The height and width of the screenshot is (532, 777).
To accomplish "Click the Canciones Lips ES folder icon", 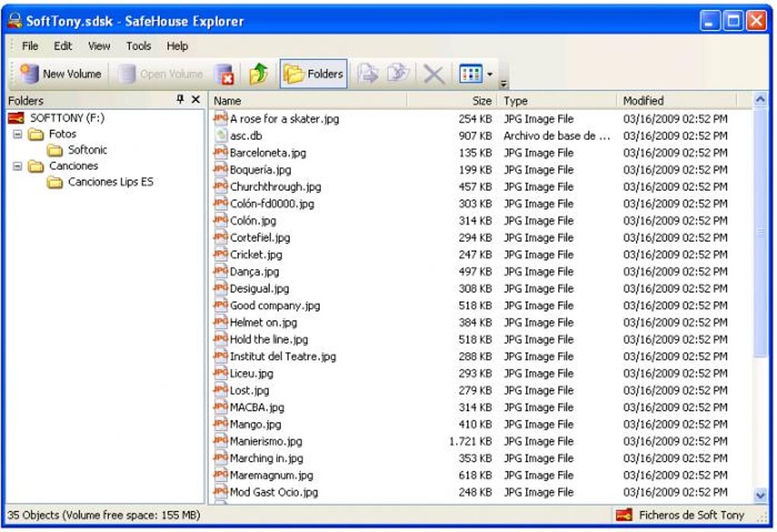I will (55, 183).
